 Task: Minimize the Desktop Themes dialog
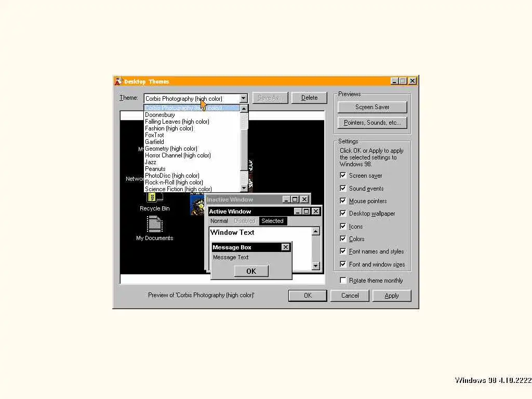[394, 81]
